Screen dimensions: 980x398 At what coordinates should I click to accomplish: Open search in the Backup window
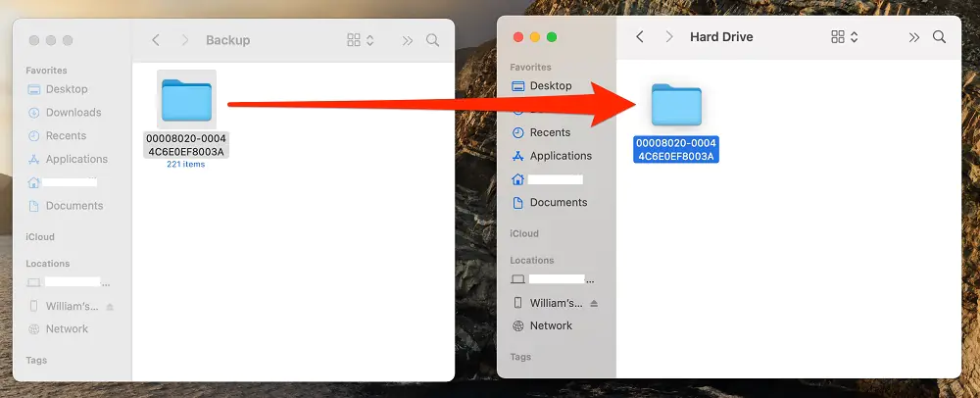432,40
